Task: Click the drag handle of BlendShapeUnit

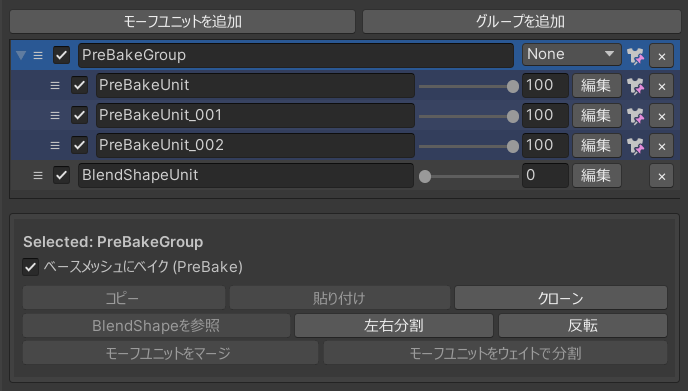Action: tap(38, 176)
